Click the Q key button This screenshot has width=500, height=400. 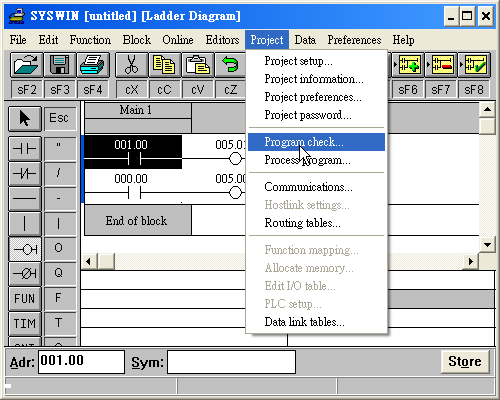[x=59, y=273]
